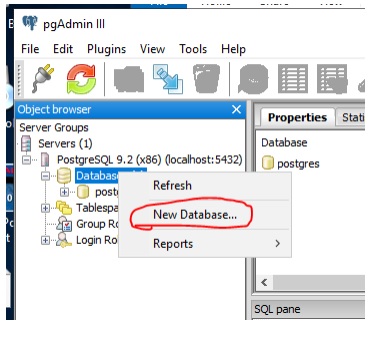Click the grayed-out Properties toolbar icon
The width and height of the screenshot is (391, 363).
coord(129,79)
